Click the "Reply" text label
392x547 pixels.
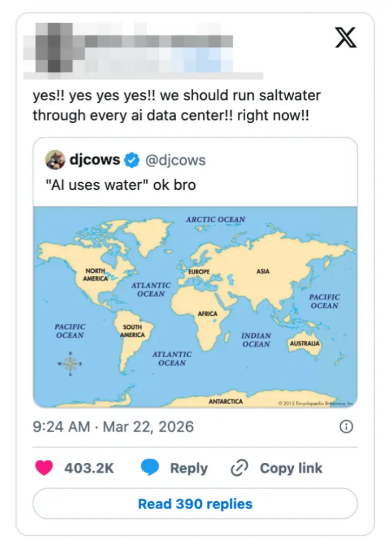tap(189, 468)
